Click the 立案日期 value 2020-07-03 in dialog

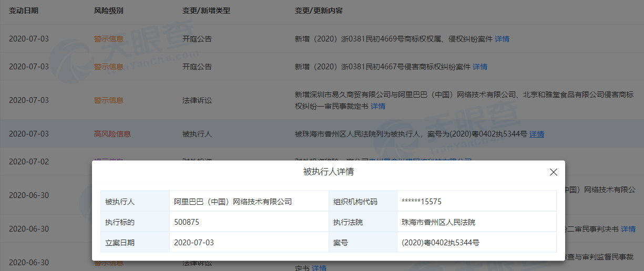click(x=194, y=243)
